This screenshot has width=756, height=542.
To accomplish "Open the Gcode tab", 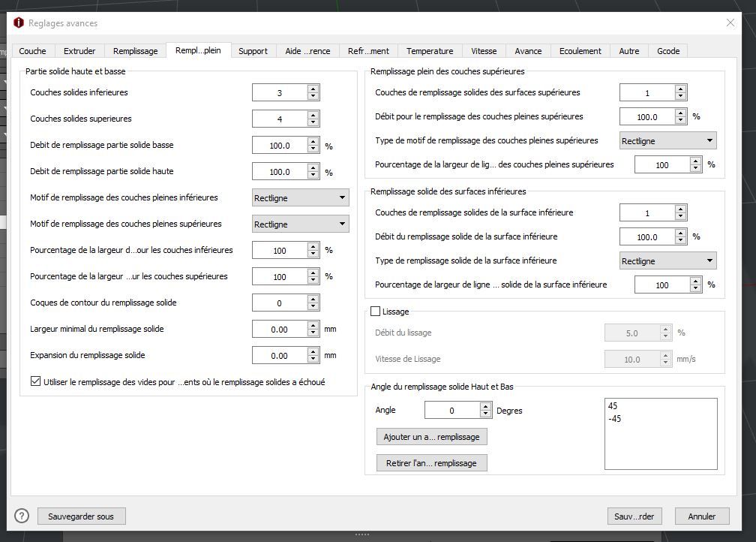I will 668,51.
